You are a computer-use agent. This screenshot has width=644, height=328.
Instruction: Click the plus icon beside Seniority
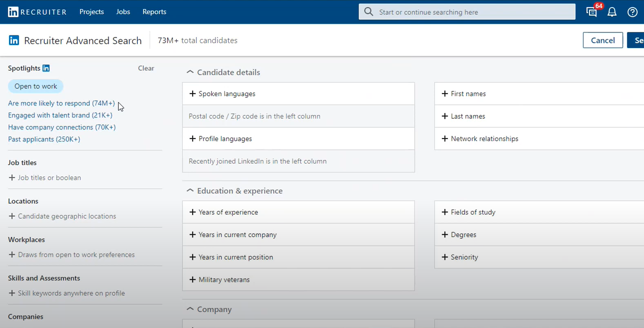[445, 257]
